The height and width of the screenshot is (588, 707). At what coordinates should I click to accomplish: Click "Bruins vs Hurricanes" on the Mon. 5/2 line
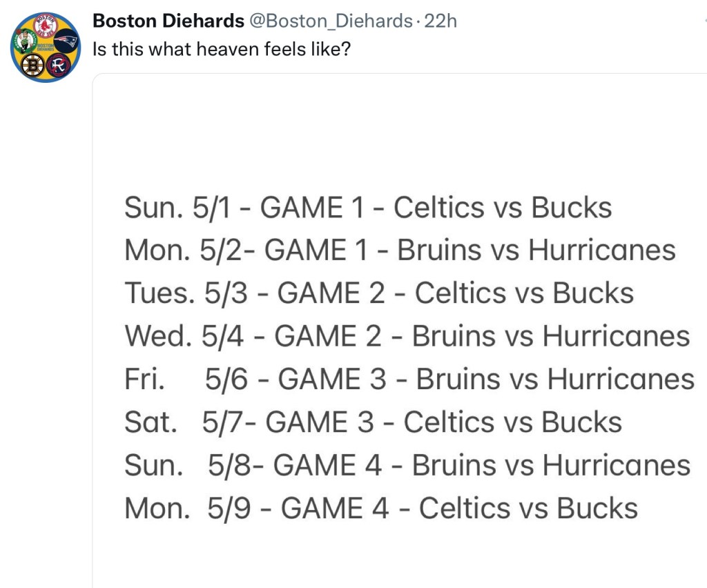coord(536,250)
